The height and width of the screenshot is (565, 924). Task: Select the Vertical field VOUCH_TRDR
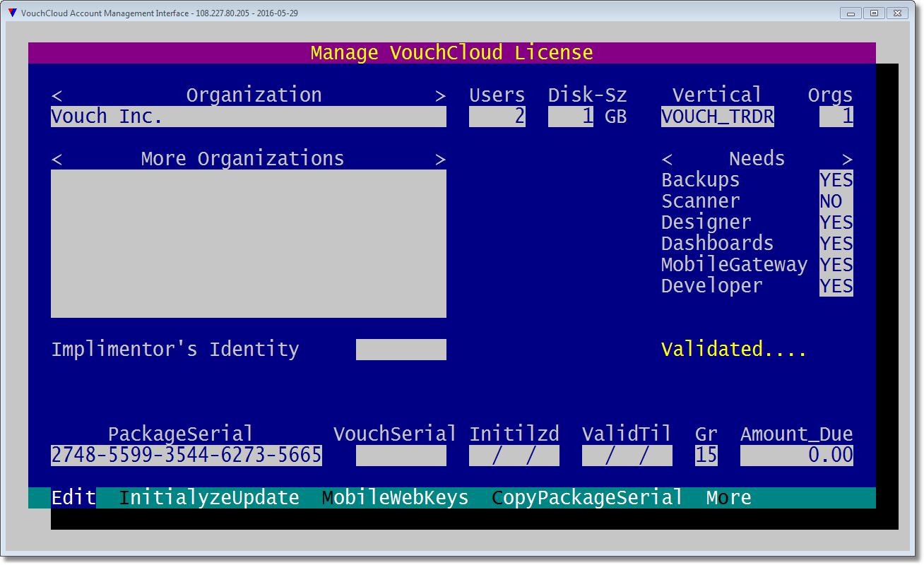point(718,117)
